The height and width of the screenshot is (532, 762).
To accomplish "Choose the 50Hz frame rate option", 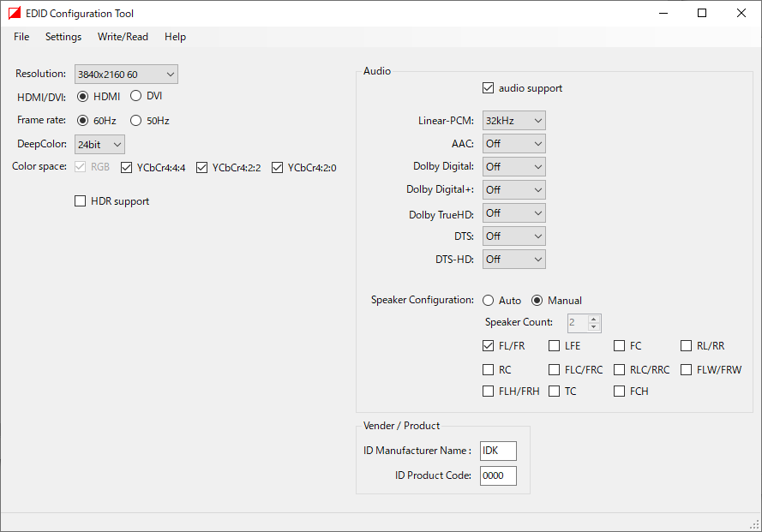I will point(136,121).
